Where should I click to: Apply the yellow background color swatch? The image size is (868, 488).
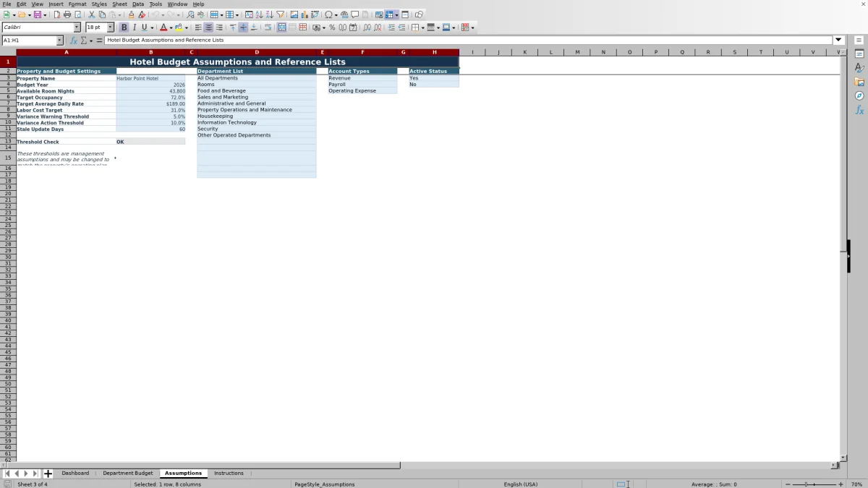[x=179, y=27]
